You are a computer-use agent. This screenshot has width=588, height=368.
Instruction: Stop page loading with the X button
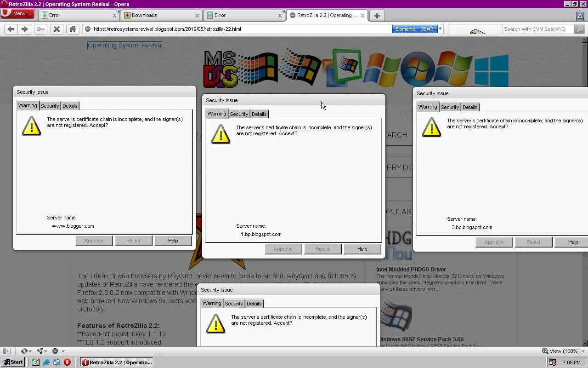(x=57, y=29)
